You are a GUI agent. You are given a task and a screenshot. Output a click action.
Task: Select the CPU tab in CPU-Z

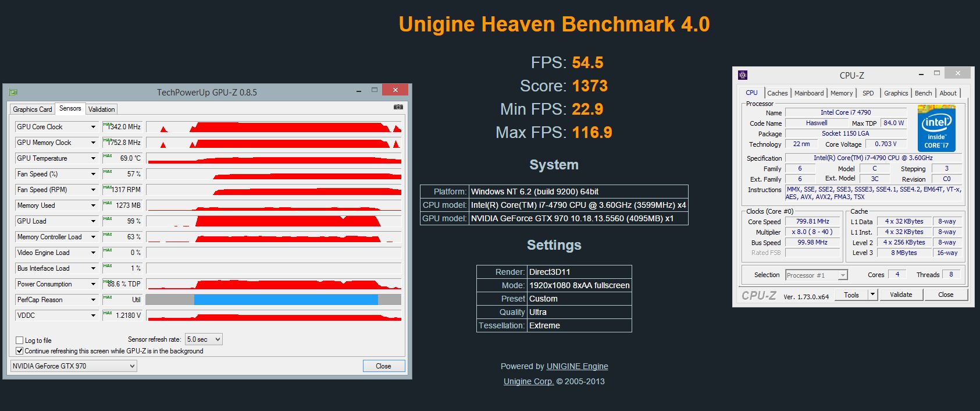(x=752, y=93)
